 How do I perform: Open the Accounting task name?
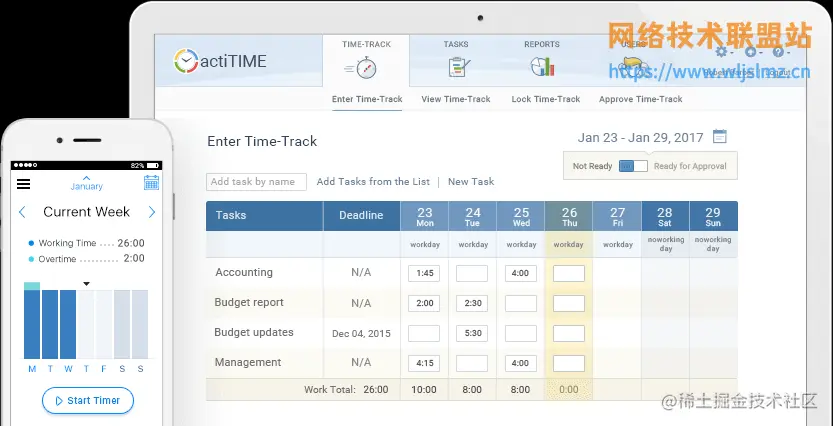(x=244, y=272)
